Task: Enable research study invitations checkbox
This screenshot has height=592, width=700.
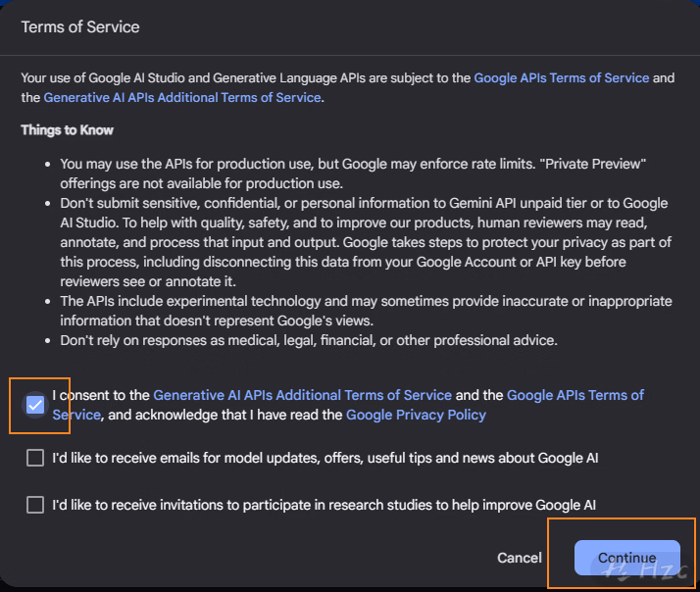Action: (x=35, y=505)
